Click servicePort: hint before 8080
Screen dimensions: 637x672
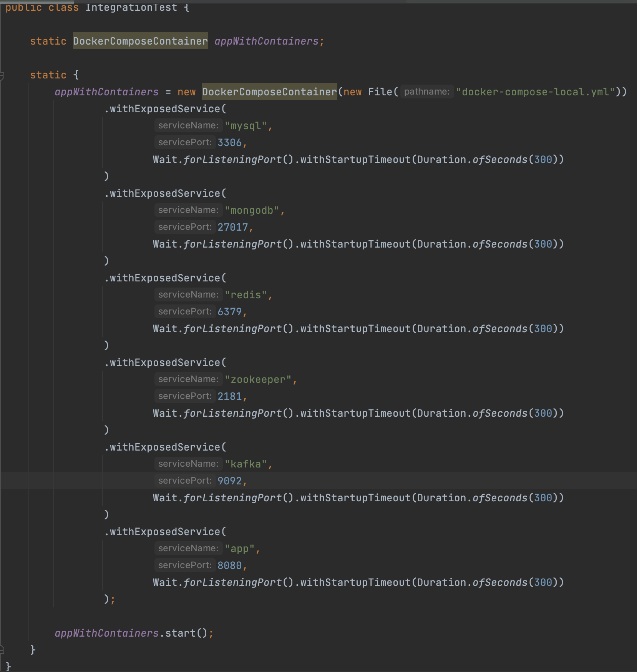(185, 565)
